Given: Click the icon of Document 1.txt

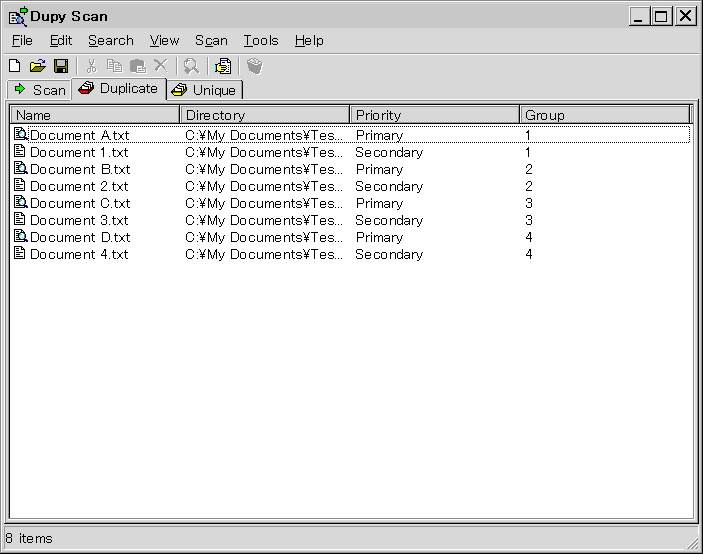Looking at the screenshot, I should tap(19, 151).
